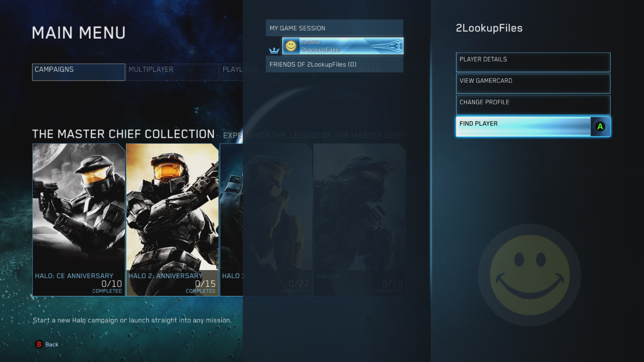Go Back using the Back label
The height and width of the screenshot is (362, 644).
52,344
